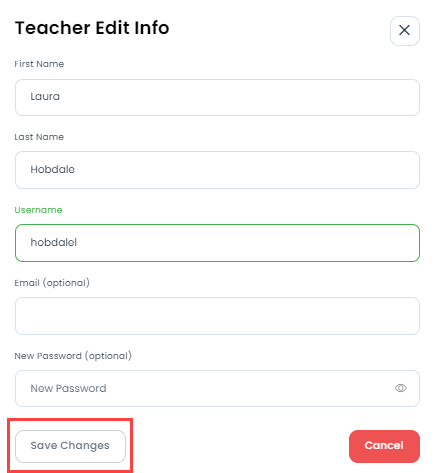Screen dimensions: 437x473
Task: Activate the empty Email field
Action: pos(217,316)
